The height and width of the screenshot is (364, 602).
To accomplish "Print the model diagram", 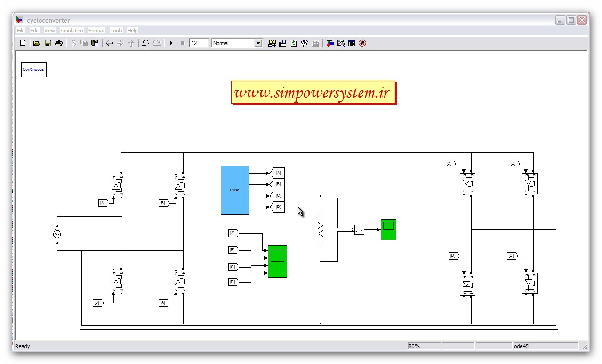I will pyautogui.click(x=58, y=43).
